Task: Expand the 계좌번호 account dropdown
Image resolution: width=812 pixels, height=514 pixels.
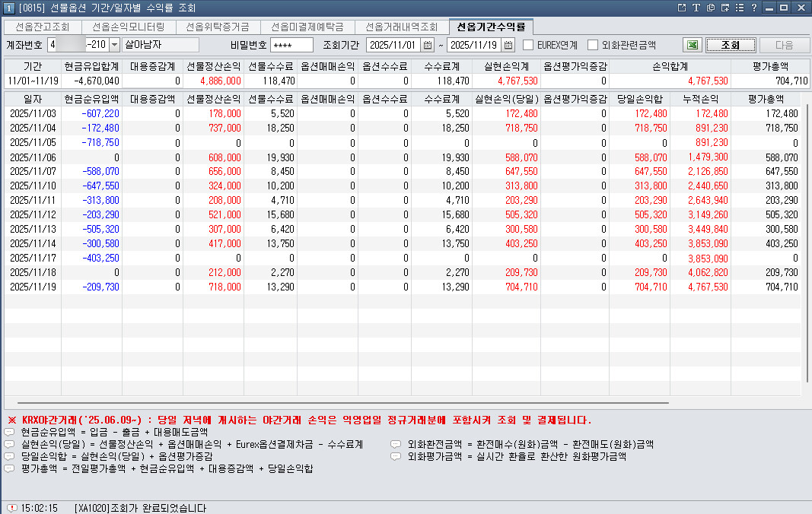Action: [x=115, y=45]
